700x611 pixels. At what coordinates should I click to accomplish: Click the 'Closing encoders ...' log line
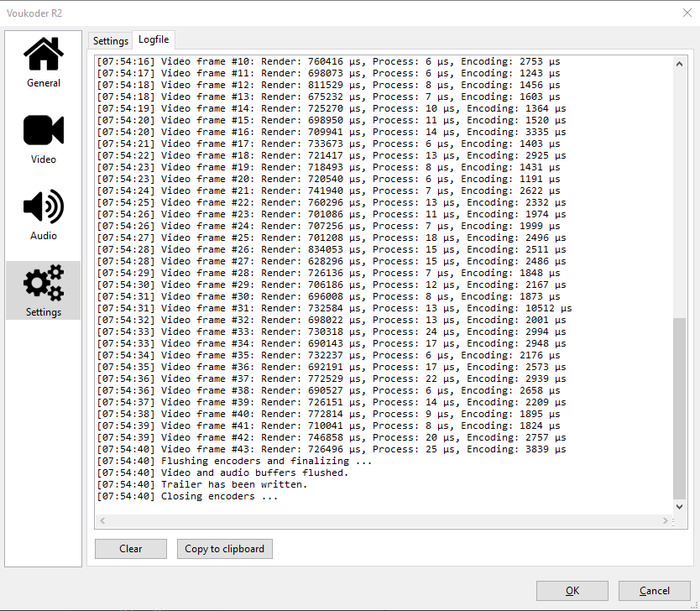pos(218,496)
